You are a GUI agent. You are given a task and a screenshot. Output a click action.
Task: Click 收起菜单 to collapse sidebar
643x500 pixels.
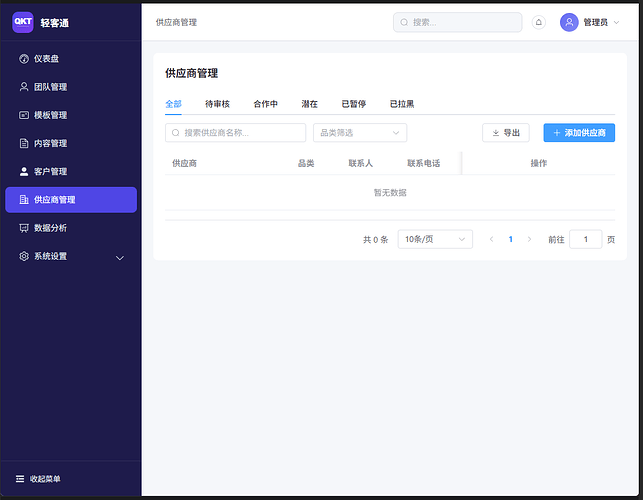point(38,479)
